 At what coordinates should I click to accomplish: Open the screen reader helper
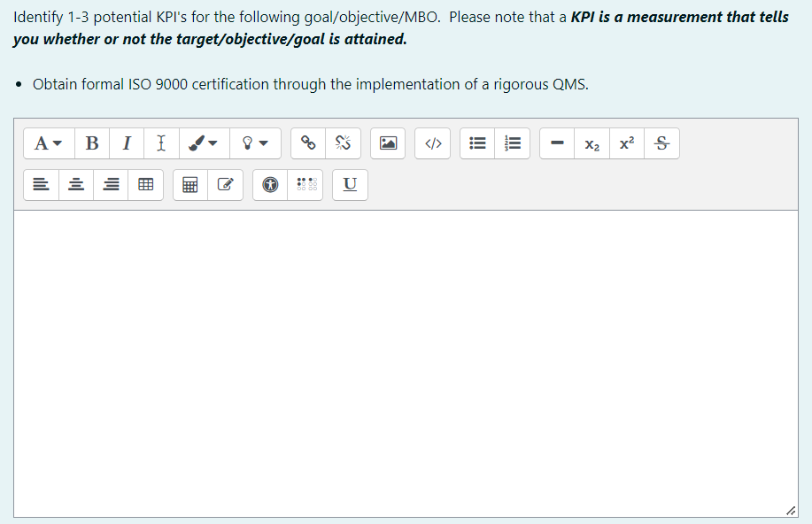click(x=305, y=184)
